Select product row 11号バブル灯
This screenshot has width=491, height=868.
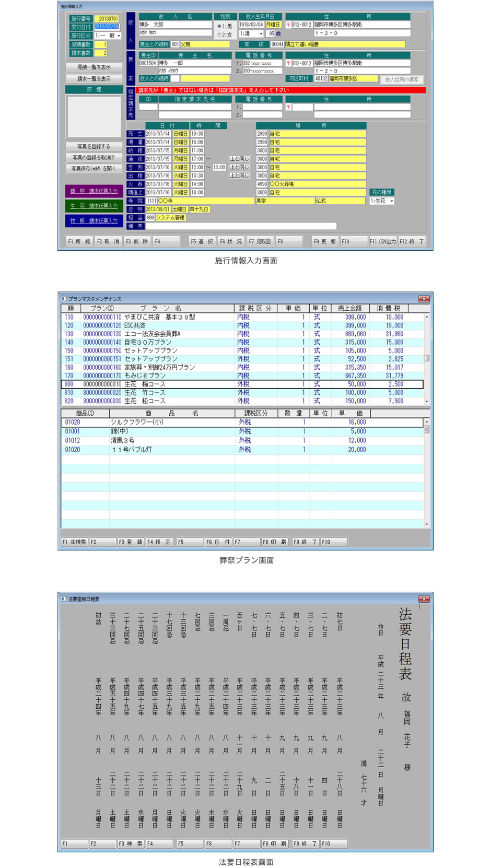(x=242, y=450)
